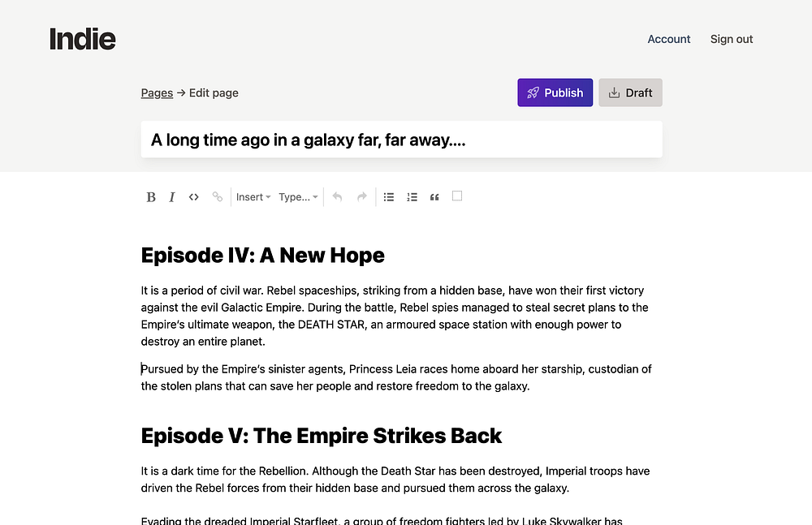This screenshot has height=525, width=812.
Task: Click the square box toolbar icon
Action: [x=456, y=196]
